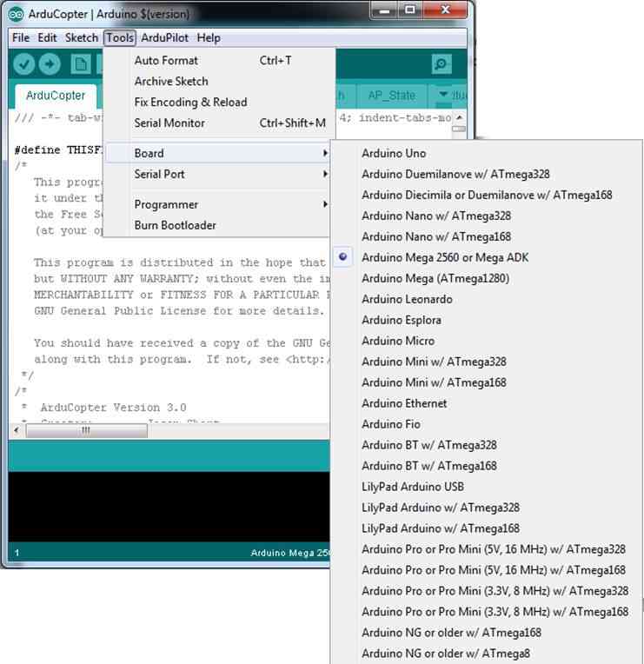Open the tab list dropdown arrow
This screenshot has height=664, width=644.
[445, 95]
